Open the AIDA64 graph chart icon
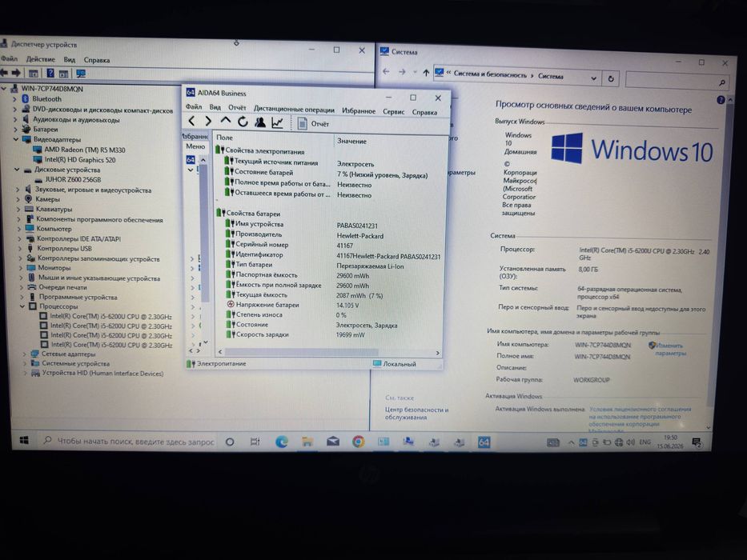Image resolution: width=747 pixels, height=560 pixels. 277,123
